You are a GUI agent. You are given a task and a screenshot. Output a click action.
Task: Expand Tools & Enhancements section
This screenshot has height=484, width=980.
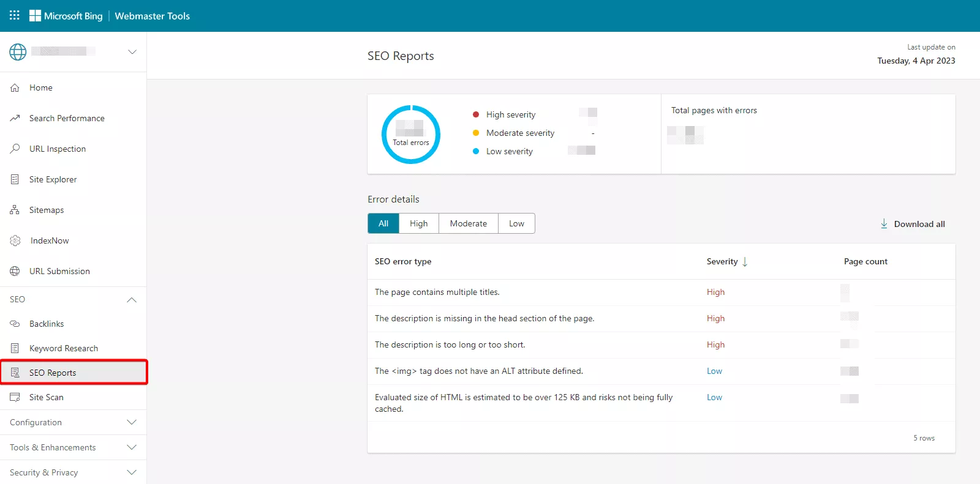tap(131, 447)
